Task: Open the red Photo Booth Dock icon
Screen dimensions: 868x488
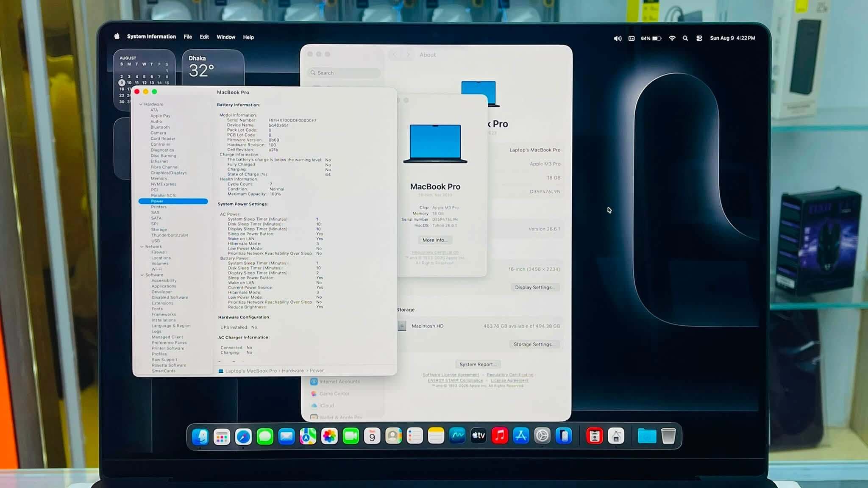Action: [595, 436]
